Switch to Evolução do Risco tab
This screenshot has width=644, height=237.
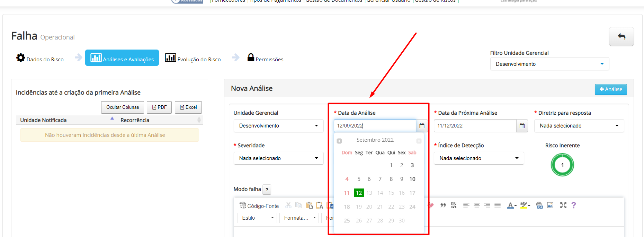coord(193,58)
